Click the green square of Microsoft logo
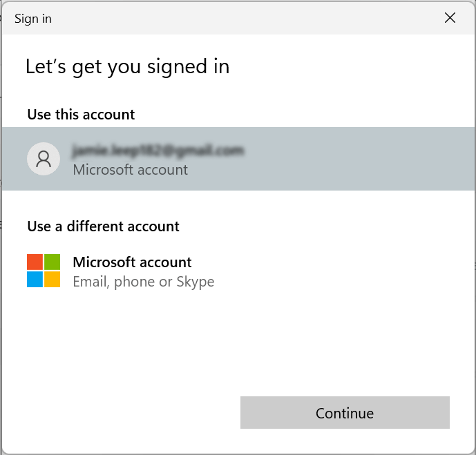The height and width of the screenshot is (455, 476). (52, 262)
